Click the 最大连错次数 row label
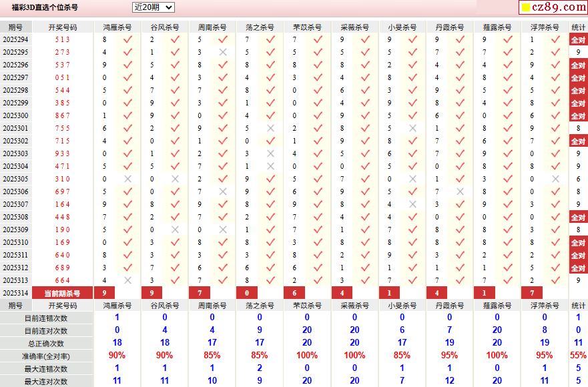The height and width of the screenshot is (387, 588). pyautogui.click(x=46, y=369)
